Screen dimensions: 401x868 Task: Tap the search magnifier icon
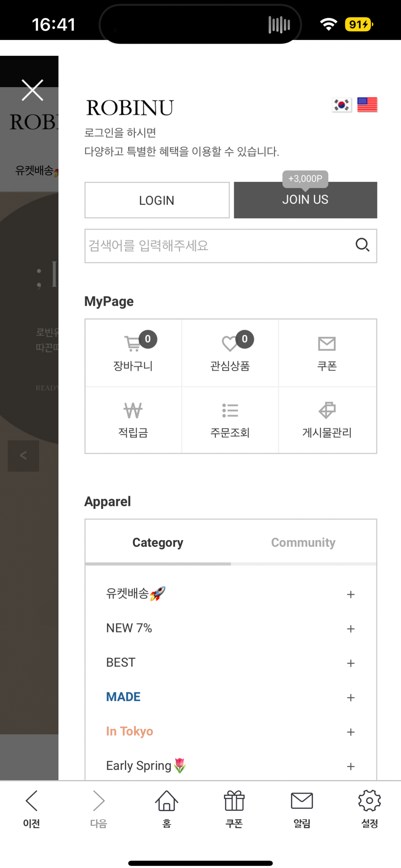[362, 245]
